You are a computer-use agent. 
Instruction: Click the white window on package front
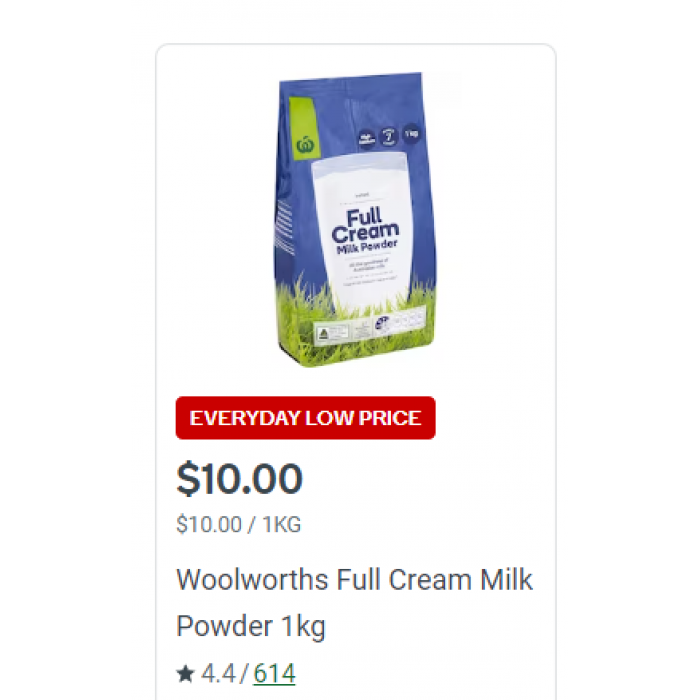pyautogui.click(x=362, y=230)
